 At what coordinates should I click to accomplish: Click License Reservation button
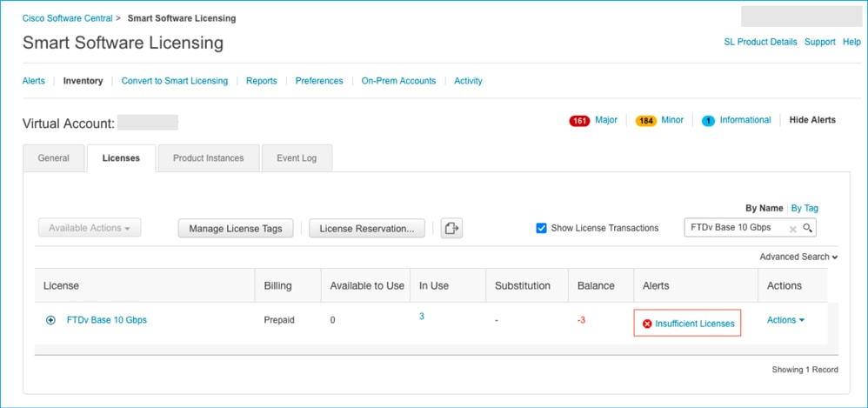coord(367,228)
